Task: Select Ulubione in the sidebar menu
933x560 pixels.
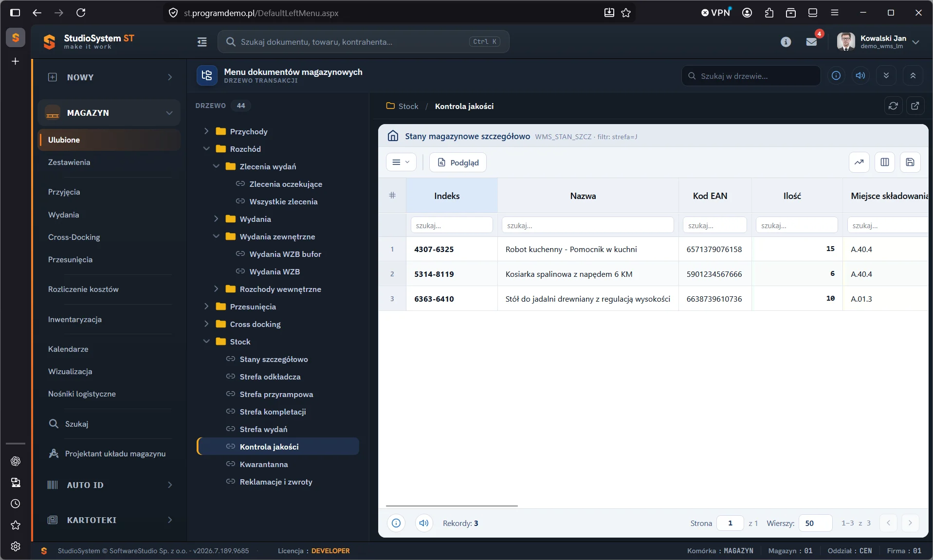Action: [x=109, y=140]
